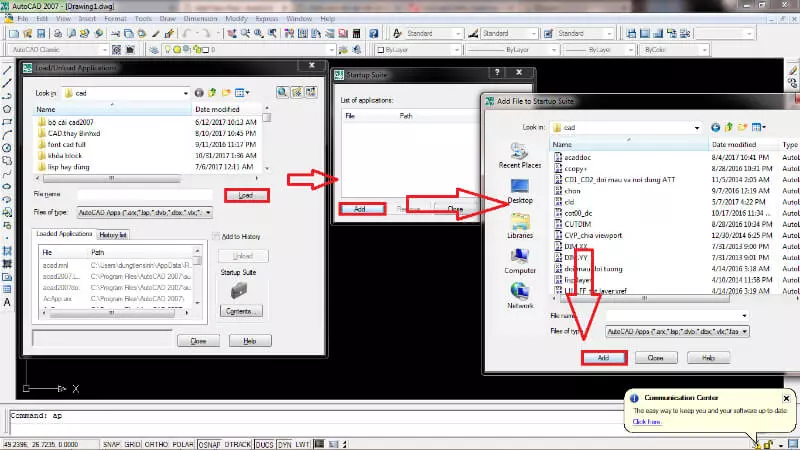Open the ByColor plot style dropdown
Image resolution: width=800 pixels, height=450 pixels.
click(x=705, y=50)
